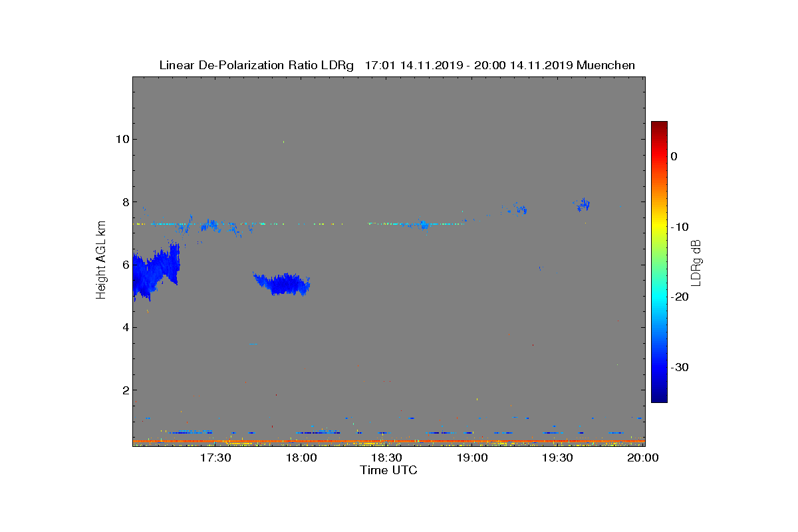Click the 18:30 time axis label

386,458
